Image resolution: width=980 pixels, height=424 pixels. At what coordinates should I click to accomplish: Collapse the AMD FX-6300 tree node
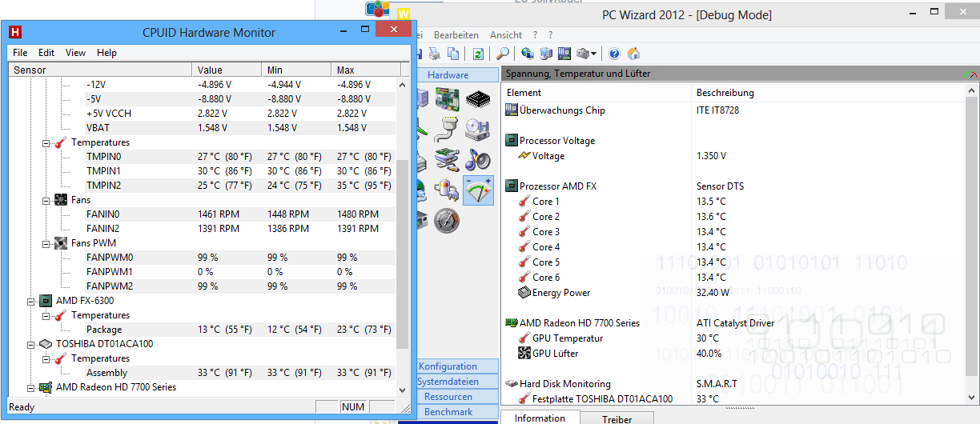coord(32,301)
